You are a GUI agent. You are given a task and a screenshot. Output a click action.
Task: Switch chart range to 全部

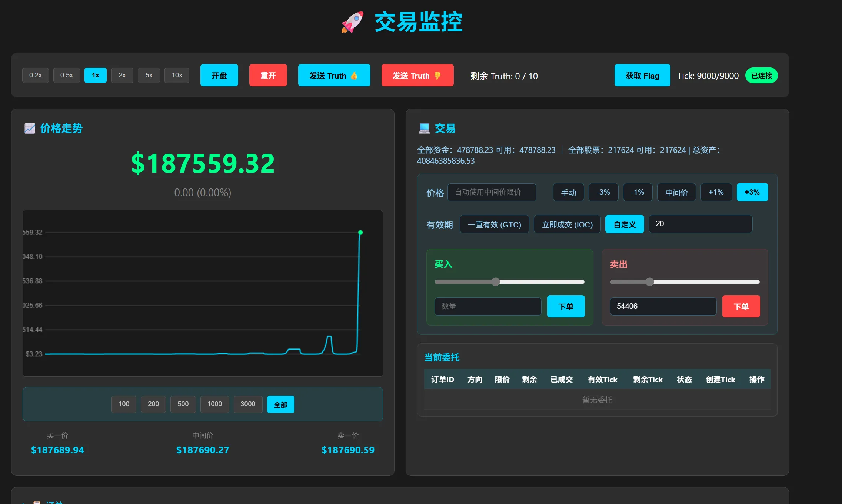(x=280, y=404)
